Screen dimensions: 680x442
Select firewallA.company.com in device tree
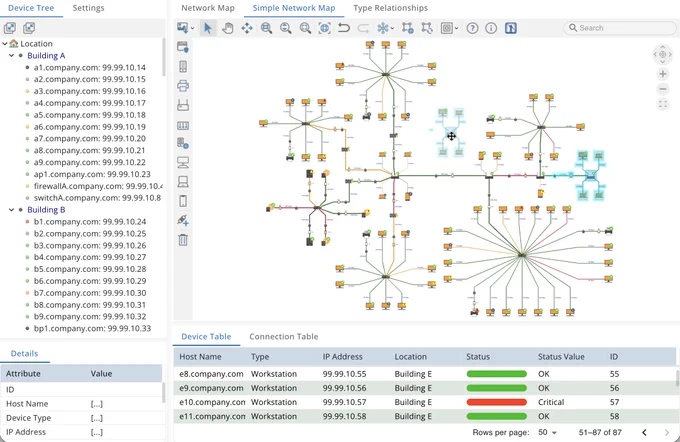click(98, 186)
